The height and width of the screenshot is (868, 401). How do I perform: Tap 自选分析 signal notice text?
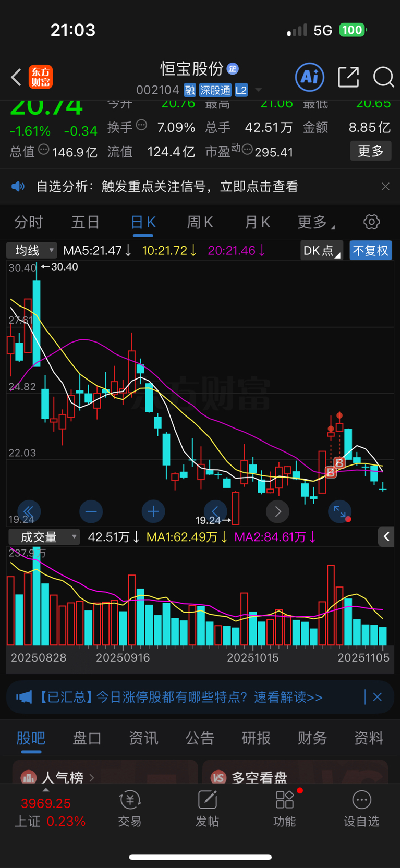(x=167, y=187)
